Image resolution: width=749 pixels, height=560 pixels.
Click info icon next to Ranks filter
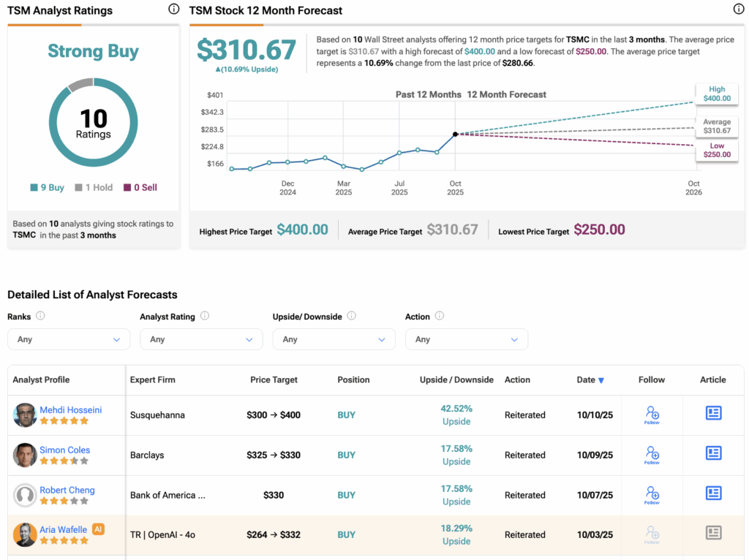point(40,316)
